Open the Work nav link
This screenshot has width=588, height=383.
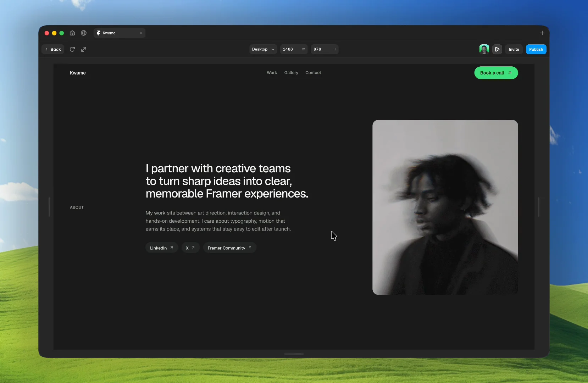272,73
